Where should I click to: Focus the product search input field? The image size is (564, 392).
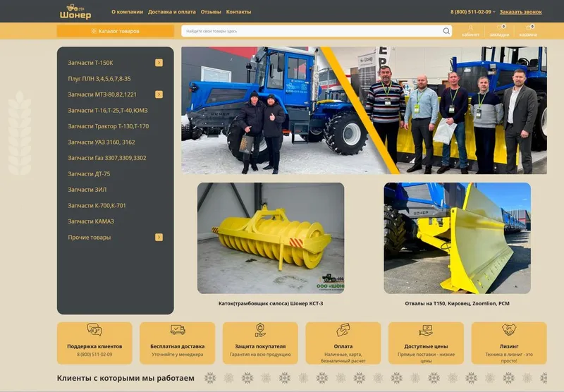coord(312,31)
